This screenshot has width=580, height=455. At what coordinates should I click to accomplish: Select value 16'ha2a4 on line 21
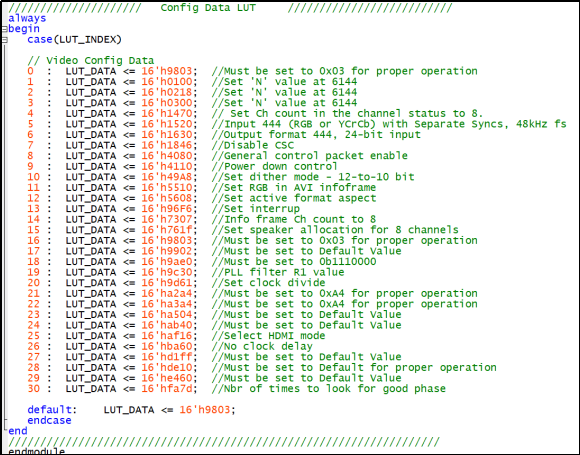point(167,293)
